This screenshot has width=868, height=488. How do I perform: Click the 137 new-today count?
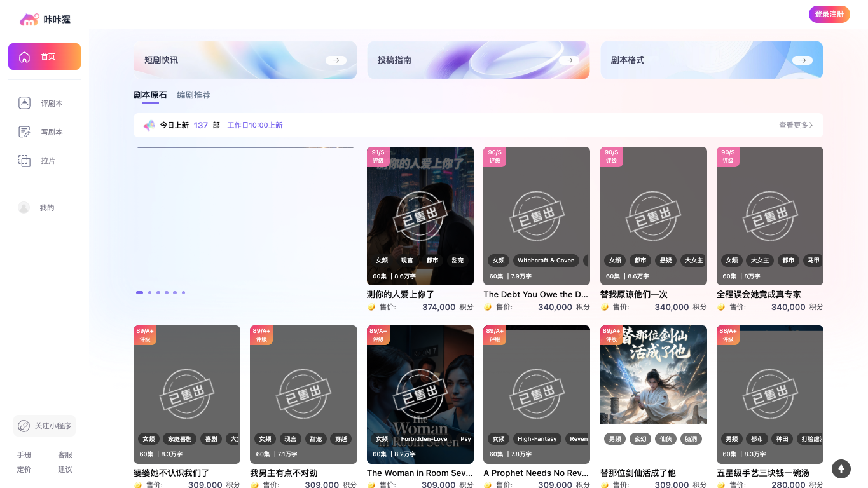click(201, 125)
